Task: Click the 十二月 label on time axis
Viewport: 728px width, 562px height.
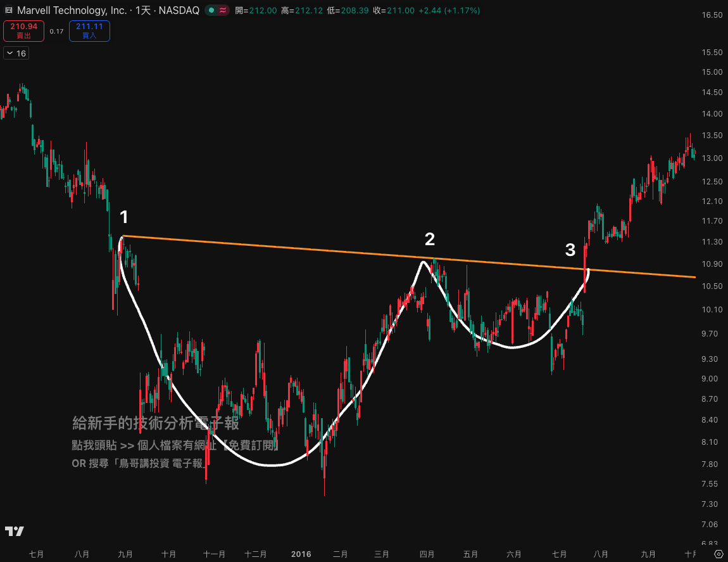Action: (x=255, y=554)
